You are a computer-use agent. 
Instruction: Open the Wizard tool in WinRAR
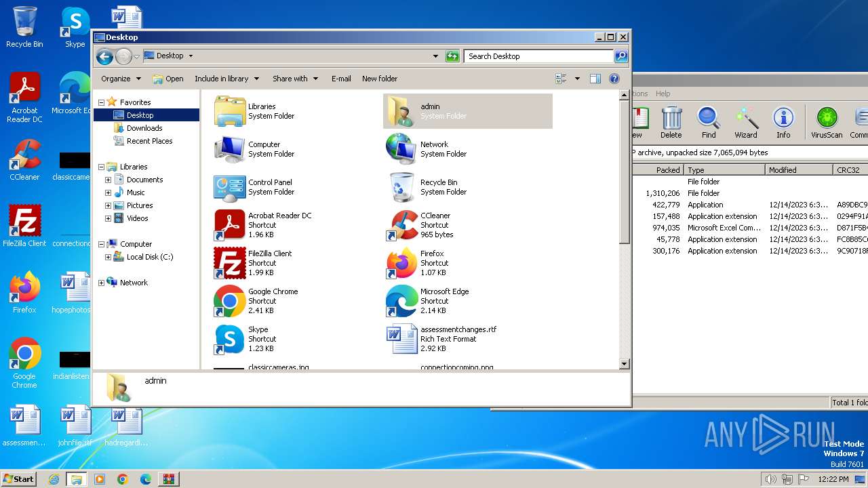tap(746, 123)
